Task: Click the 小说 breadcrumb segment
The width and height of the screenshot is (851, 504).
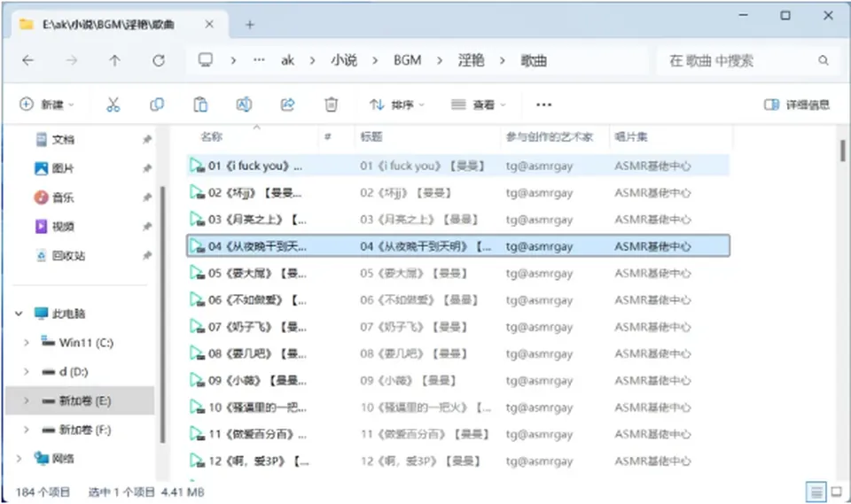Action: (x=344, y=60)
